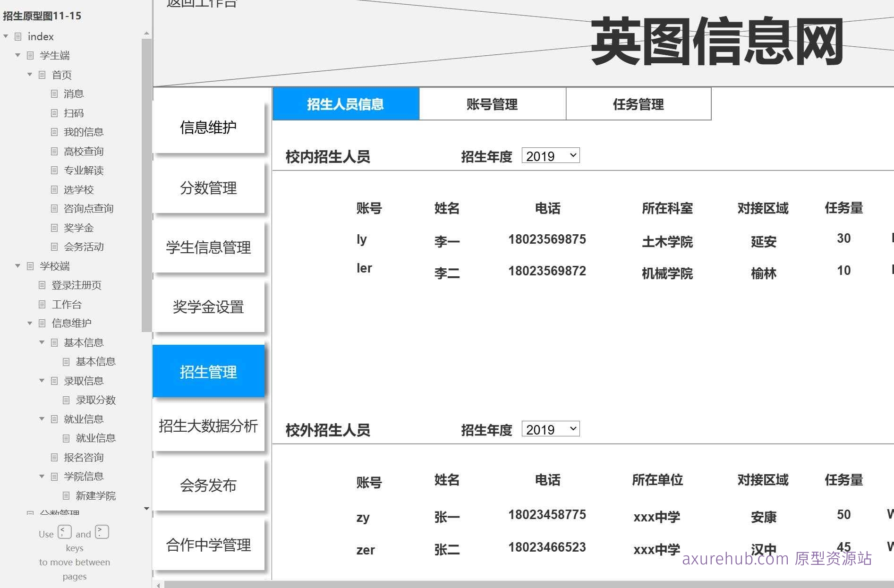Switch to the 账号管理 tab
The image size is (894, 588).
pos(492,104)
